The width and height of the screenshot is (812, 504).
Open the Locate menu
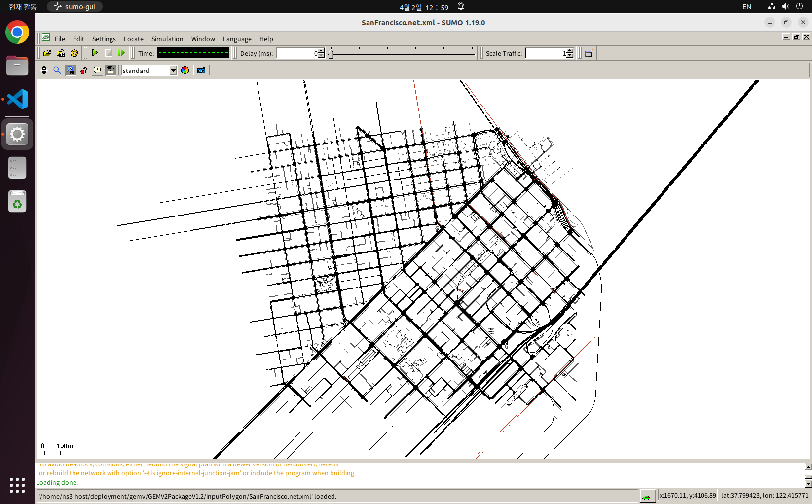(x=133, y=39)
